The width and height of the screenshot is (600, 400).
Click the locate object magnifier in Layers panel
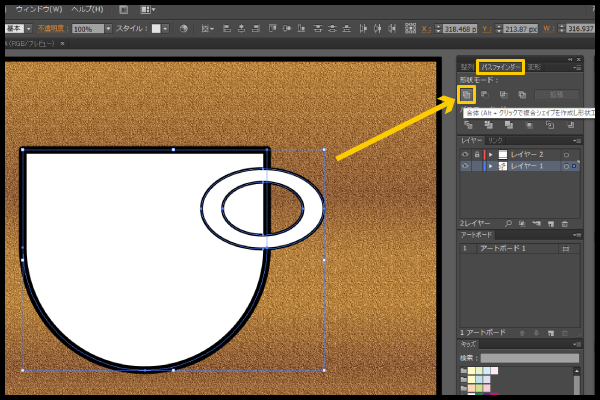coord(509,223)
